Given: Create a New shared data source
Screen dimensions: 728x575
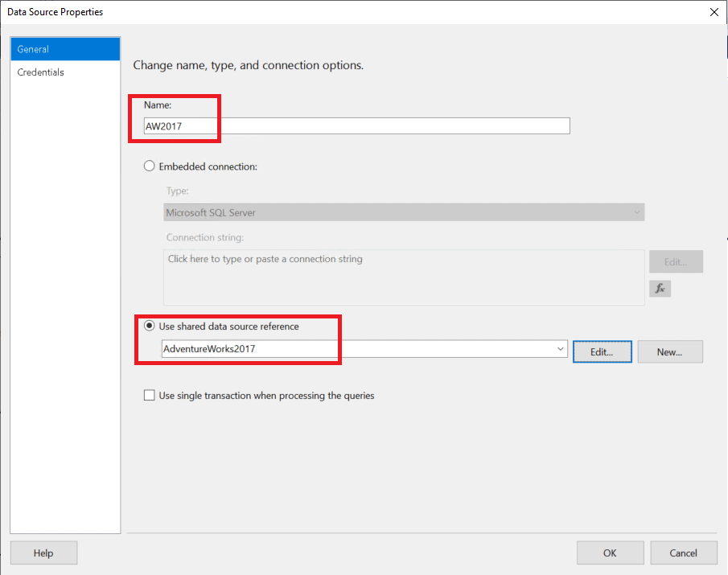Looking at the screenshot, I should click(670, 351).
